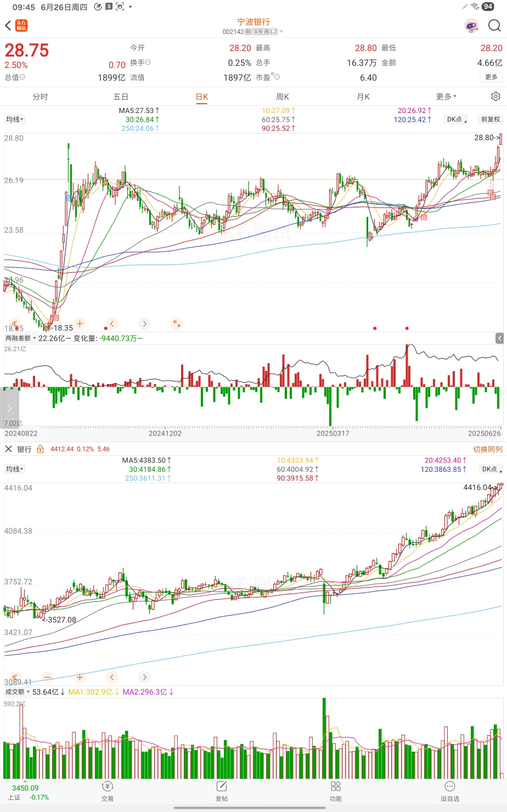Tap the 变化量 -9440.73万 value
Image resolution: width=507 pixels, height=812 pixels.
(x=108, y=339)
